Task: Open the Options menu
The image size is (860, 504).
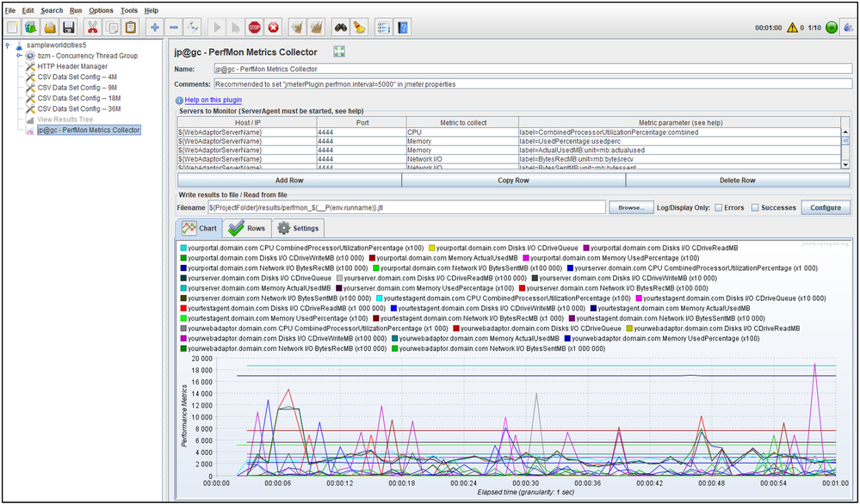Action: [101, 10]
